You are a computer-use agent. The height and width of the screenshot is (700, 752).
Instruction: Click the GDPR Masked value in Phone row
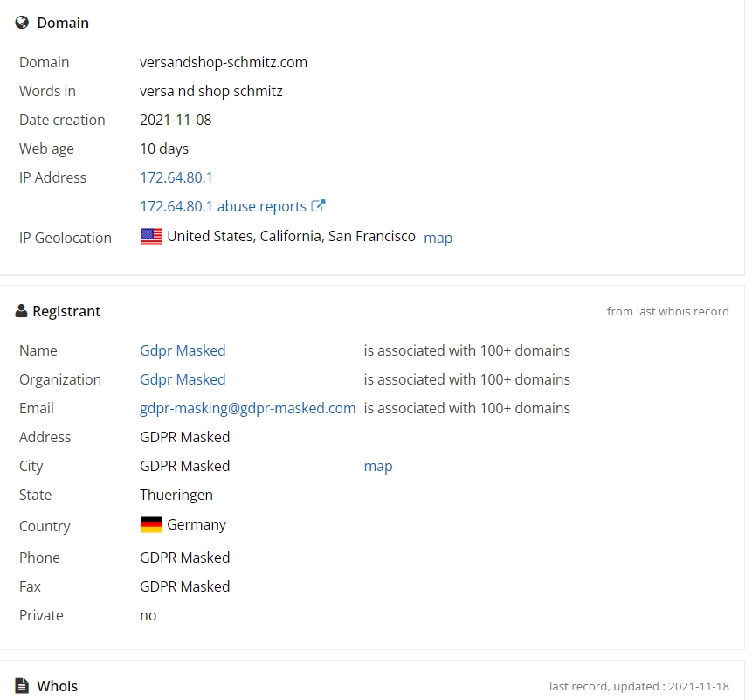click(184, 558)
